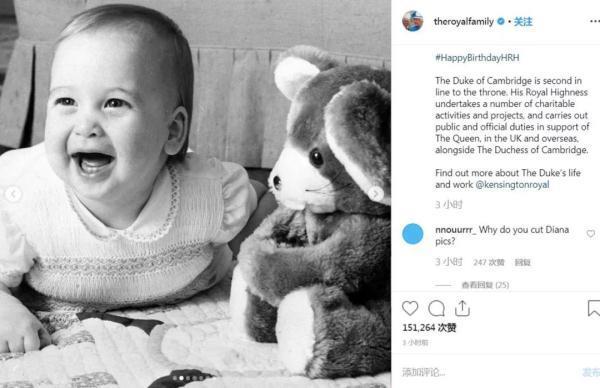This screenshot has height=388, width=600.
Task: Expand the 25 replies under comment
Action: click(485, 285)
